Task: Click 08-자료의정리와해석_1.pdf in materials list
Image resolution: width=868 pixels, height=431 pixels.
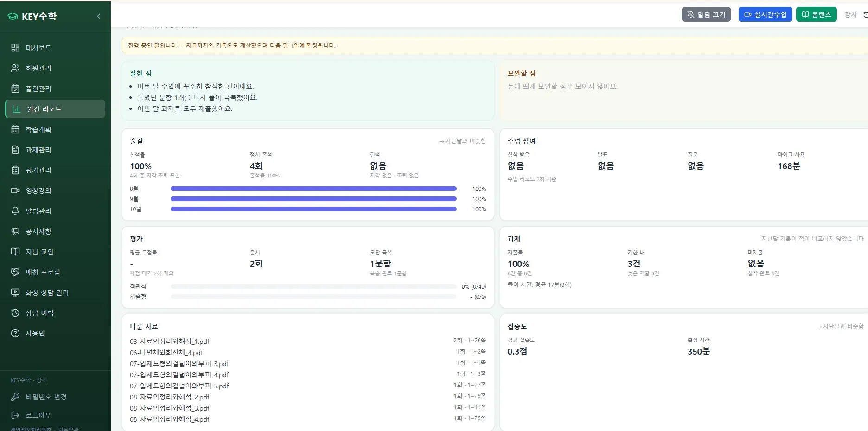Action: click(x=169, y=341)
